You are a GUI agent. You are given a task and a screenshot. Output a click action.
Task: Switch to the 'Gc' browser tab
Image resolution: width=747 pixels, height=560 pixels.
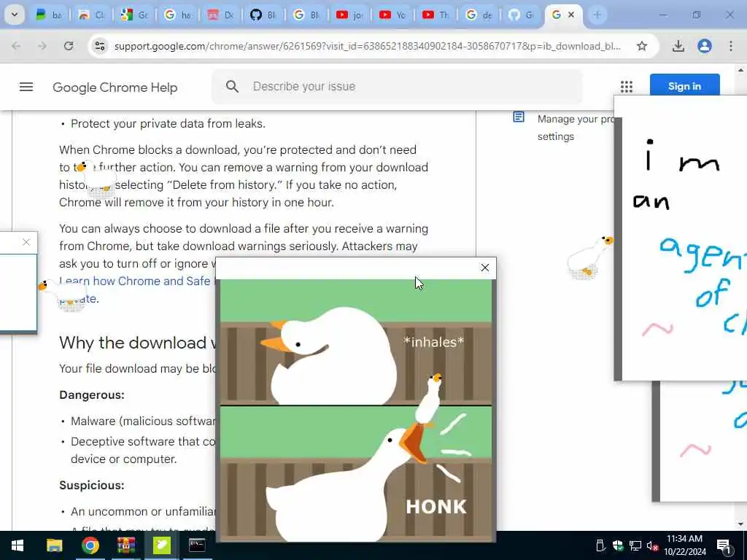(x=135, y=15)
